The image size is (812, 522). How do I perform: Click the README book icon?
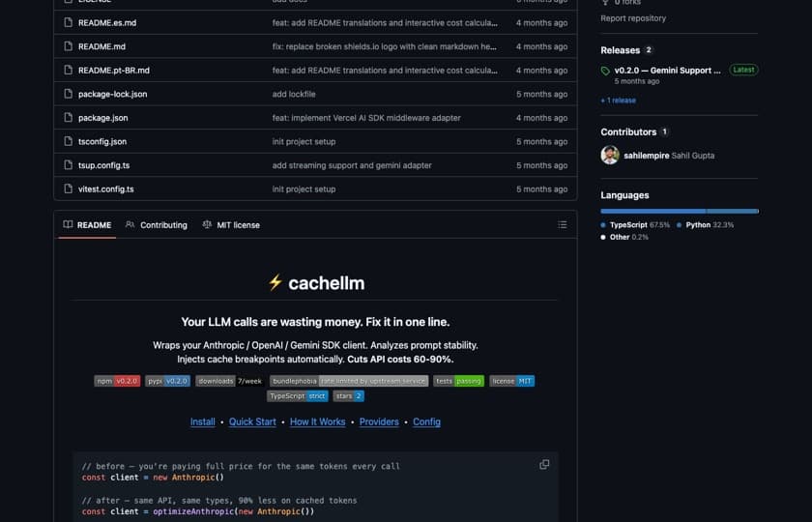pyautogui.click(x=68, y=224)
